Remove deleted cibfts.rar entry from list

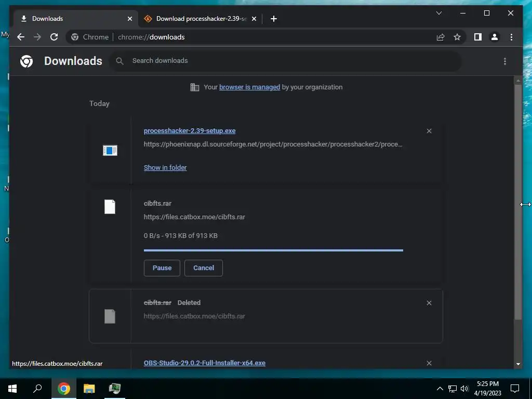click(429, 303)
